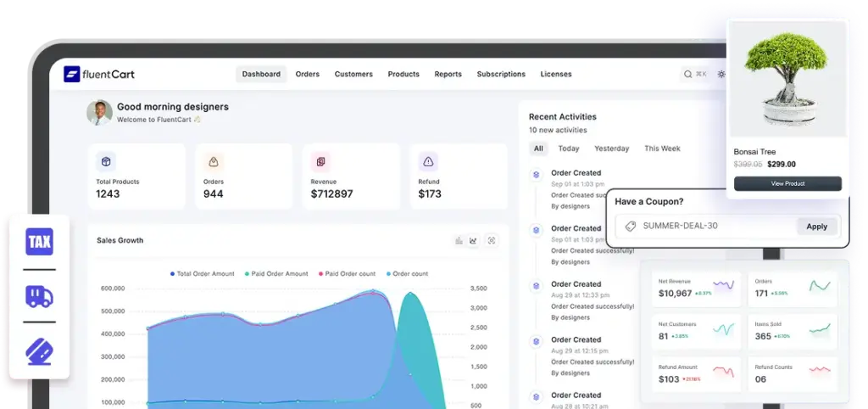The width and height of the screenshot is (868, 409).
Task: Switch Sales Growth to line chart
Action: tap(473, 240)
